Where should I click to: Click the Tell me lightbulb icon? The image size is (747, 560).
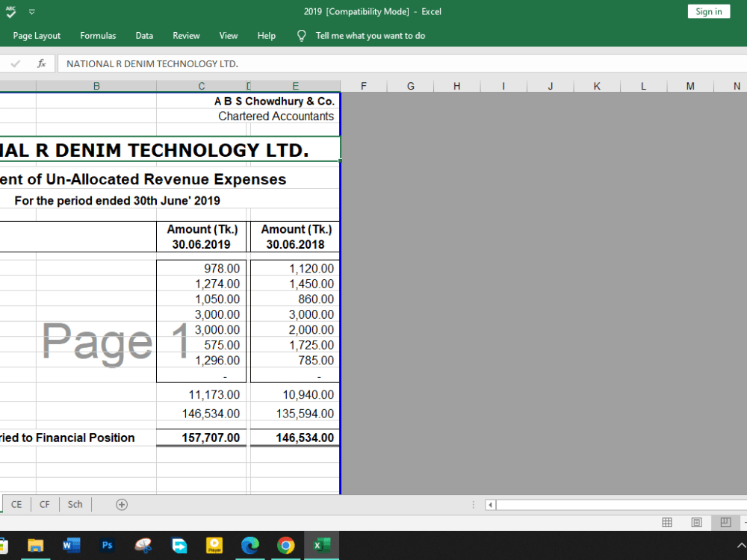click(x=301, y=36)
